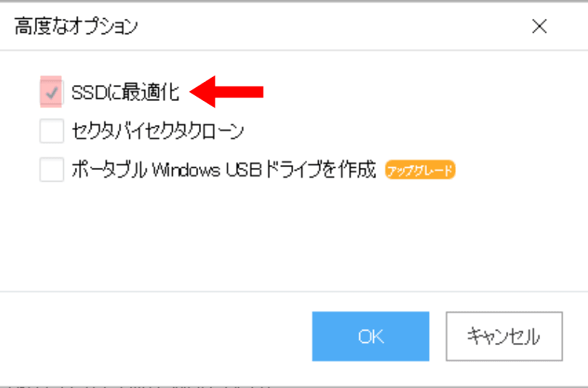This screenshot has height=388, width=588.
Task: Uncheck the SSDに最適化 checkbox
Action: click(x=52, y=92)
